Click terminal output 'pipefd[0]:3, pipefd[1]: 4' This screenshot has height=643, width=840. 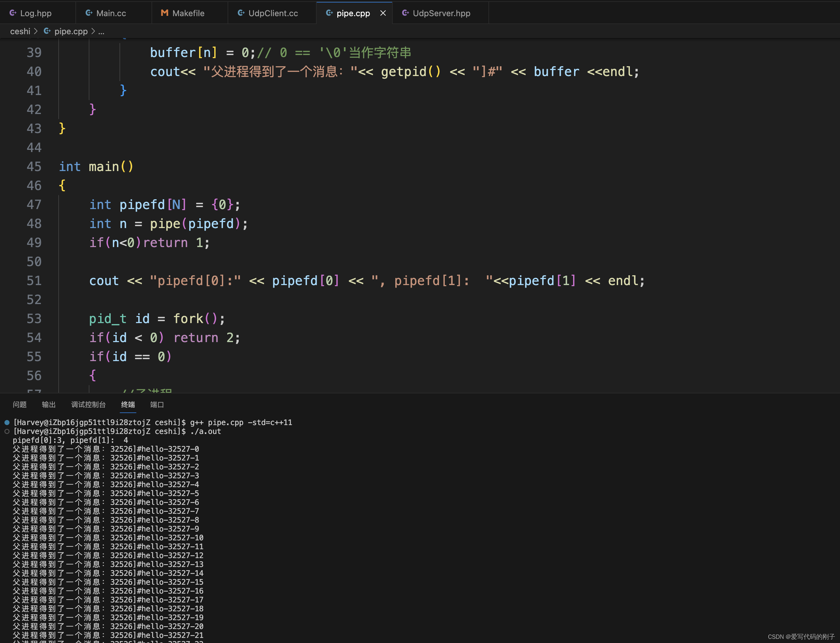70,440
